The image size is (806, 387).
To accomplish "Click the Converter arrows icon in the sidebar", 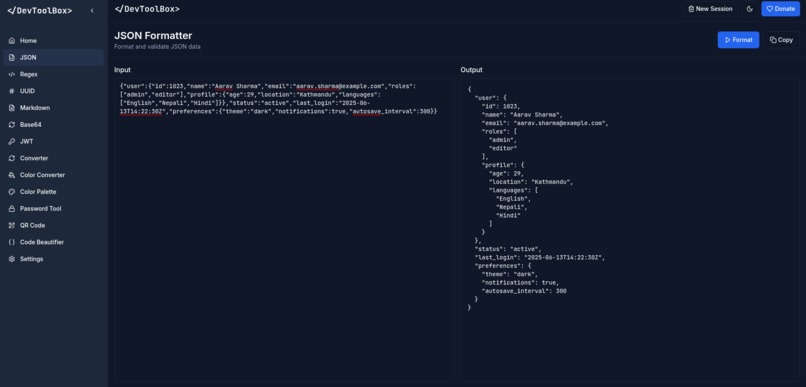I will click(12, 158).
